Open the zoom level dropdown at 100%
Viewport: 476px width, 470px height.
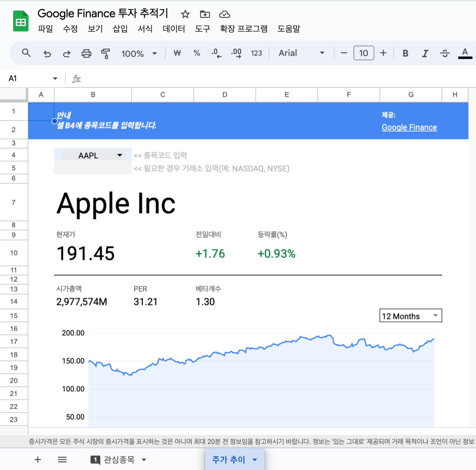pos(139,53)
